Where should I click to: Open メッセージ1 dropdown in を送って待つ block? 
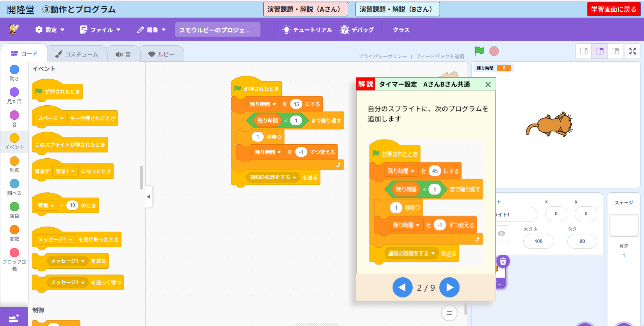pos(68,282)
